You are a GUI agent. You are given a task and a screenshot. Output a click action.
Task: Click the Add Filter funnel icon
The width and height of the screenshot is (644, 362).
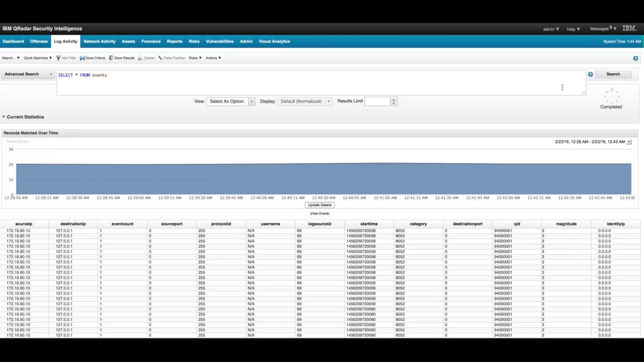pos(58,58)
